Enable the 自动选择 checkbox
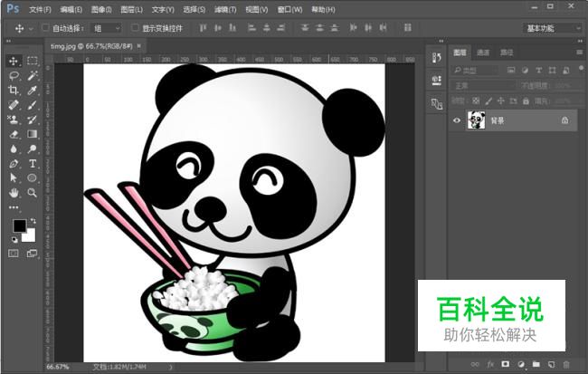The height and width of the screenshot is (374, 588). coord(45,28)
